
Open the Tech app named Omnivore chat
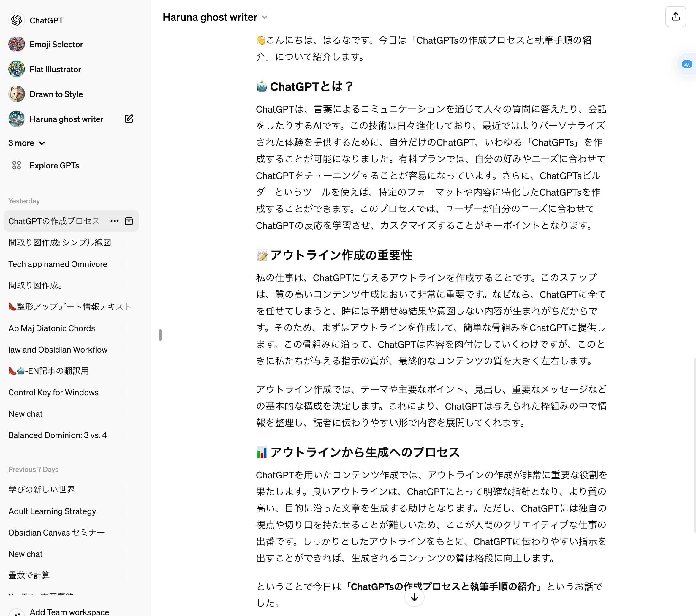[58, 264]
